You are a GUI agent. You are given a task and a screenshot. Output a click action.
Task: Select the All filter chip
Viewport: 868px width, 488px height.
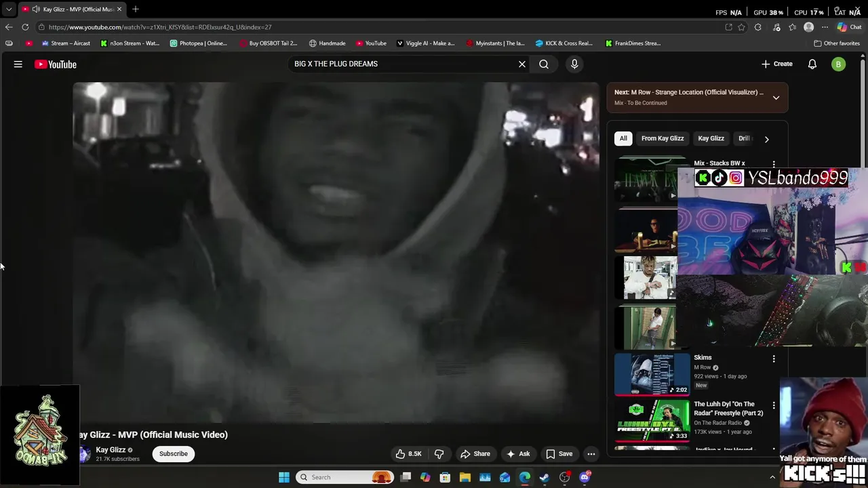(623, 138)
